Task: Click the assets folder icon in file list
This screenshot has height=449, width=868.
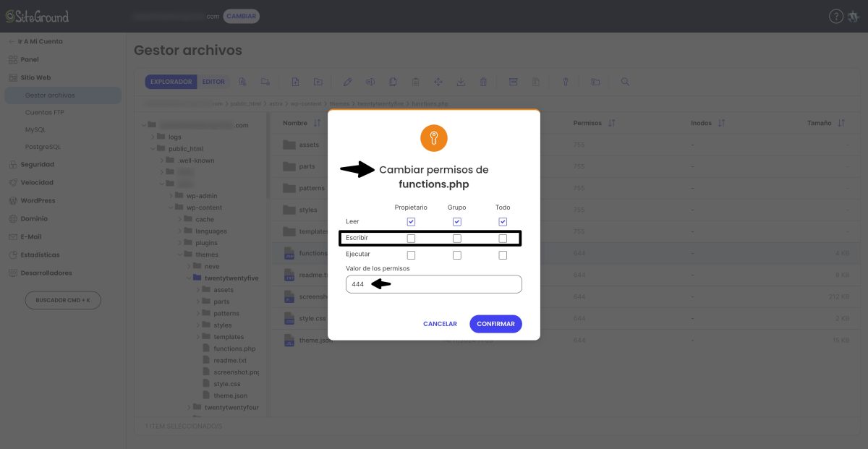Action: 289,145
